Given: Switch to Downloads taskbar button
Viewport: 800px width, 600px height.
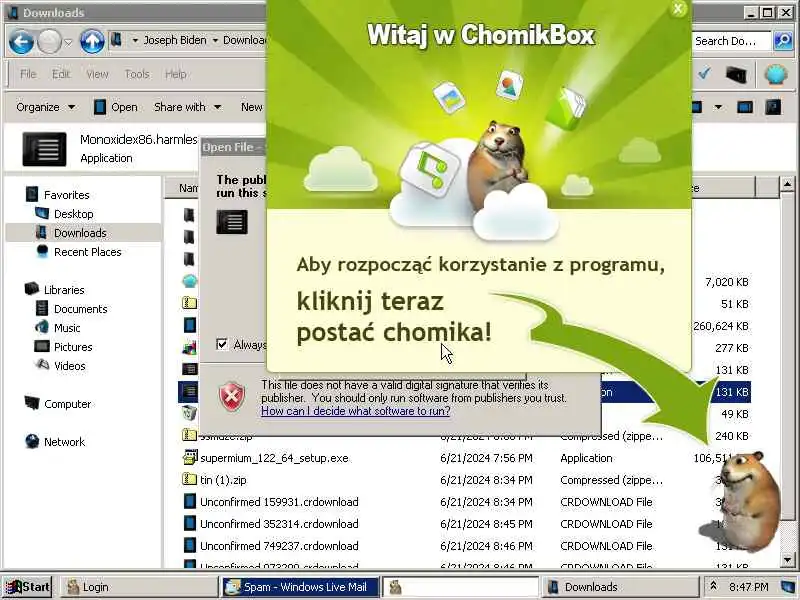Looking at the screenshot, I should pyautogui.click(x=619, y=587).
